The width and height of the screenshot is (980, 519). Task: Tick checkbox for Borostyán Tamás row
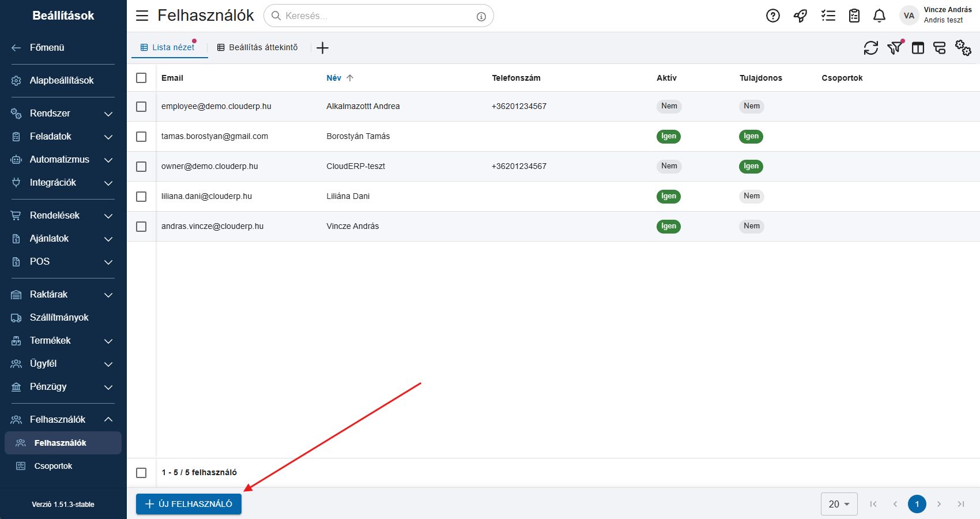point(141,137)
